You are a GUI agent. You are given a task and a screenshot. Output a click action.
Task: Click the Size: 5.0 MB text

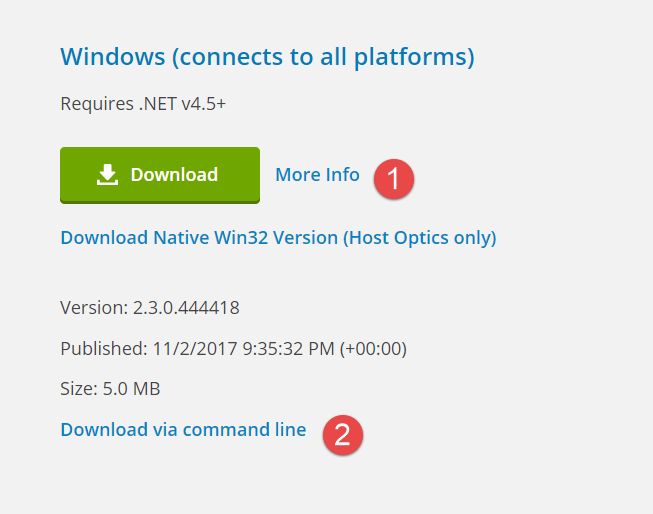[x=110, y=389]
